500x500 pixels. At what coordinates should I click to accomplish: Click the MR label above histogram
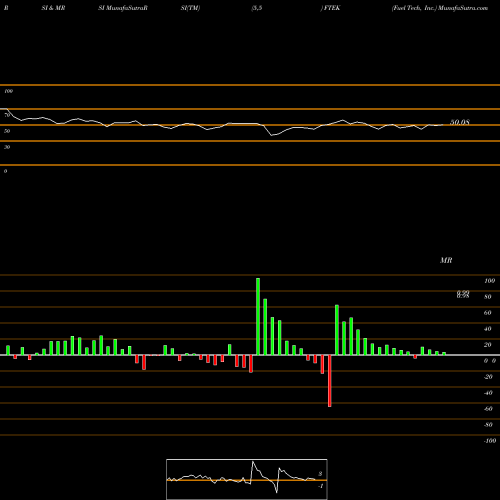(446, 260)
